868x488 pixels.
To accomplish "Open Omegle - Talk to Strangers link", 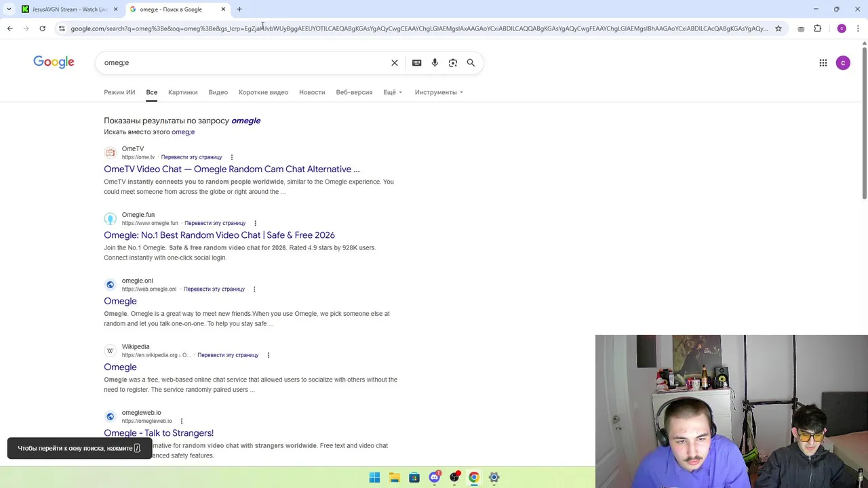I will 159,433.
